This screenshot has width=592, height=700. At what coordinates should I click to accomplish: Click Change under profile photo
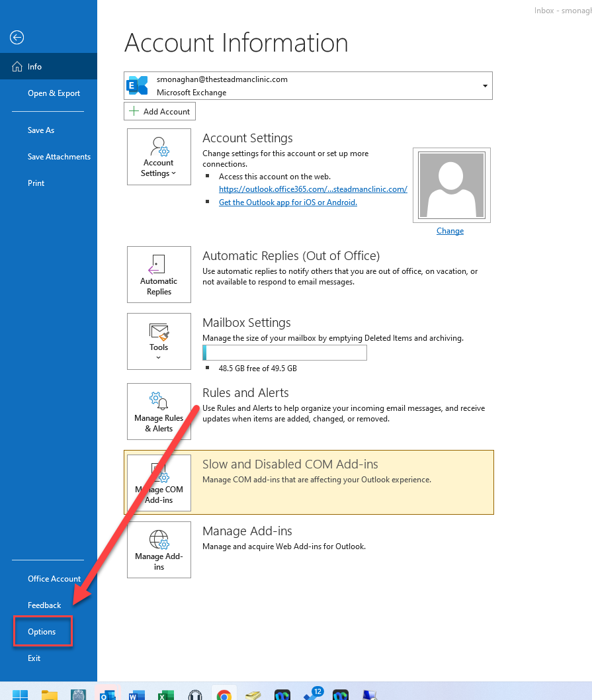click(450, 231)
